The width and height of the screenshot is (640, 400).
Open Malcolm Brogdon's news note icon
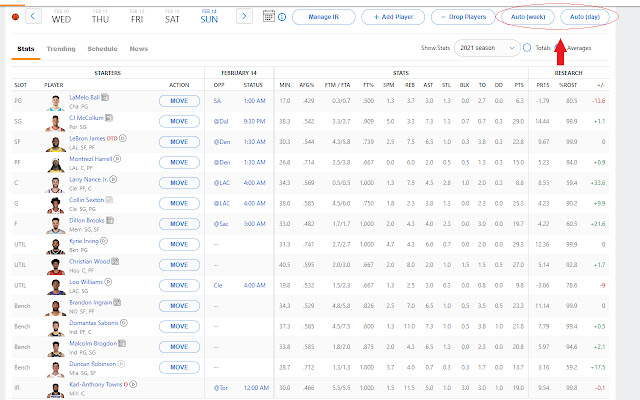[122, 343]
